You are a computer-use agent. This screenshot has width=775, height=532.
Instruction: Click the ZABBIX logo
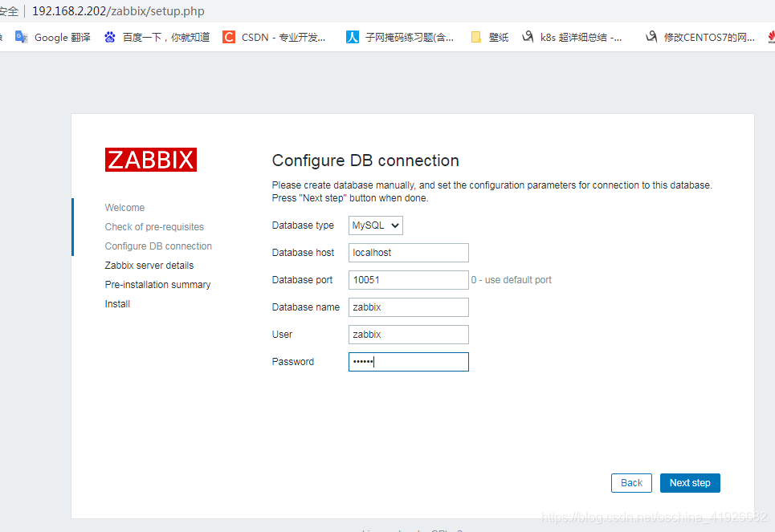point(151,160)
